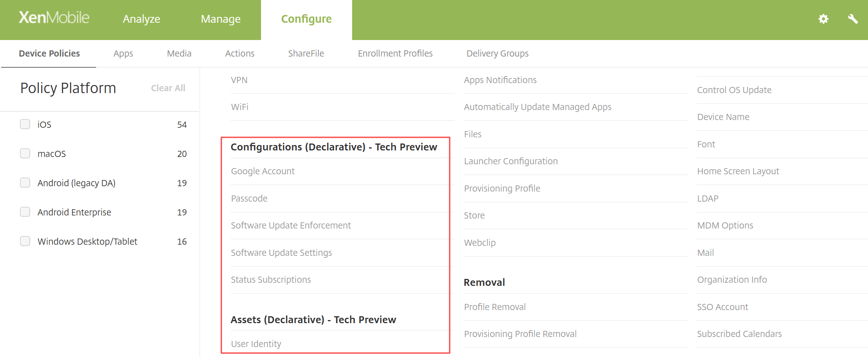The width and height of the screenshot is (868, 357).
Task: Click Clear All to reset filters
Action: 168,88
